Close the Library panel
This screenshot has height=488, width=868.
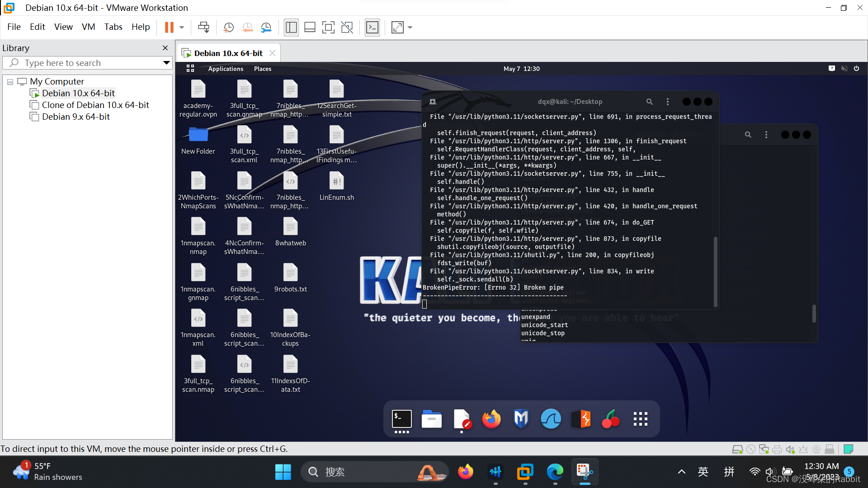[x=165, y=48]
